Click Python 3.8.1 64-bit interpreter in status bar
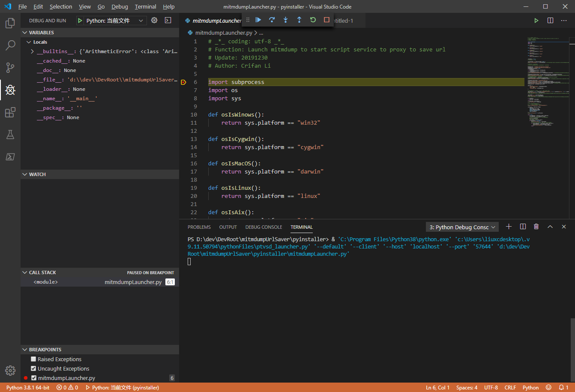Image resolution: width=575 pixels, height=392 pixels. pos(28,387)
